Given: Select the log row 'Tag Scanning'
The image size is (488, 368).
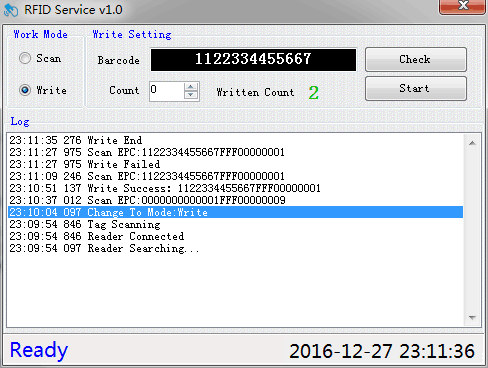Looking at the screenshot, I should 235,224.
